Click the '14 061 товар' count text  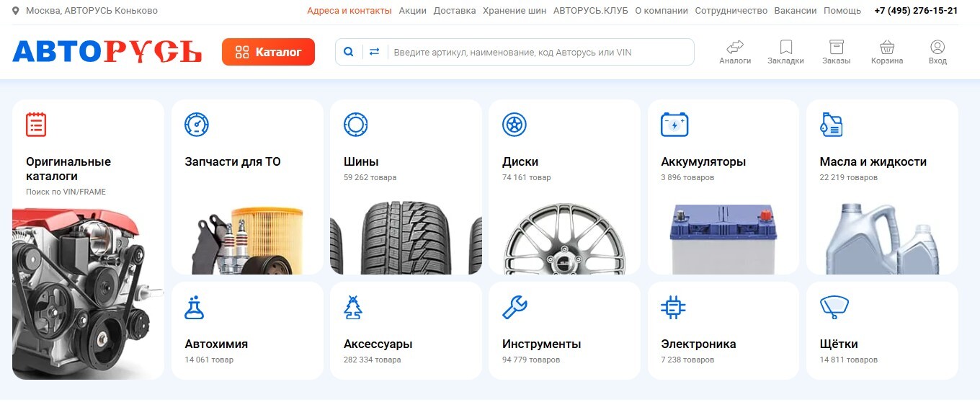click(x=209, y=360)
